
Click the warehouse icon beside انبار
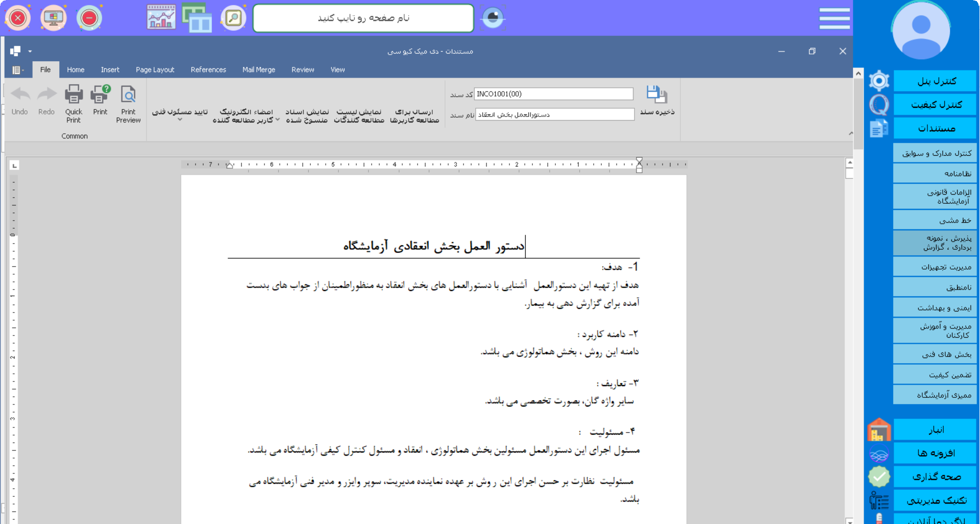click(879, 430)
